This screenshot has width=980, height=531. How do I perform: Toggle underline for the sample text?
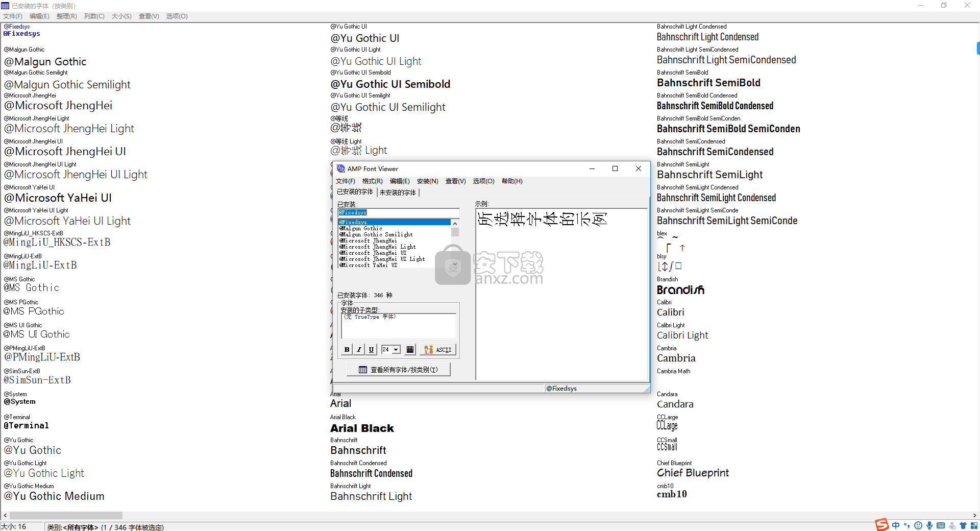372,350
